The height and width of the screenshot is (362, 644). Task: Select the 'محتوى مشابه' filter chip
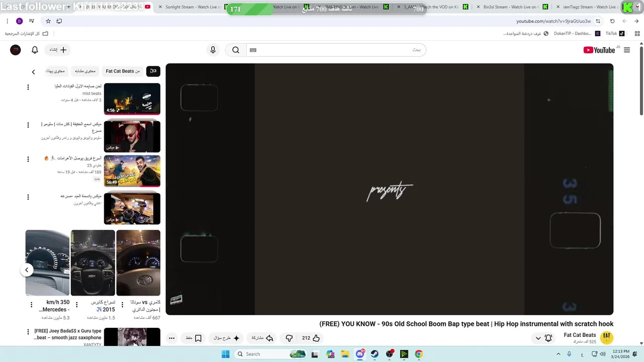tap(85, 71)
